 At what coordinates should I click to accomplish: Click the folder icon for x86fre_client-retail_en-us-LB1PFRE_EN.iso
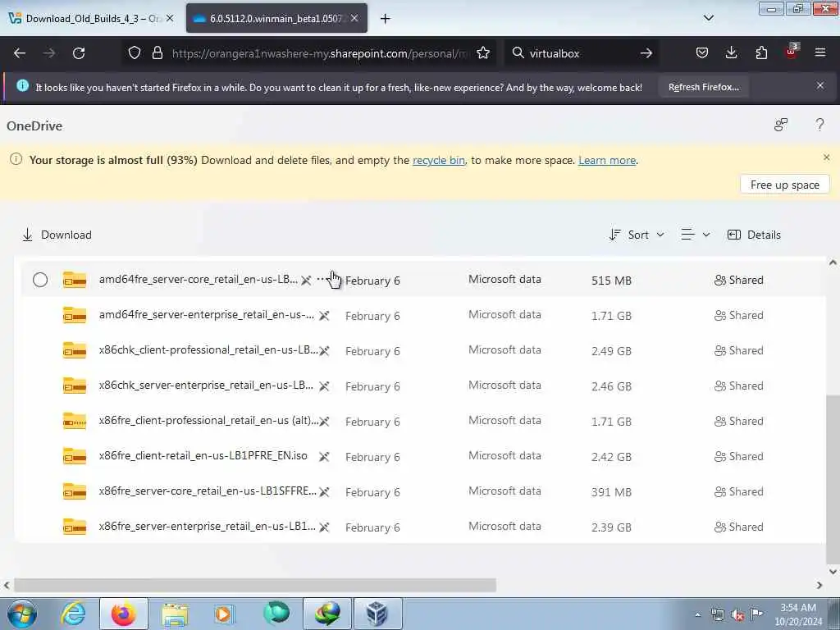pyautogui.click(x=75, y=456)
